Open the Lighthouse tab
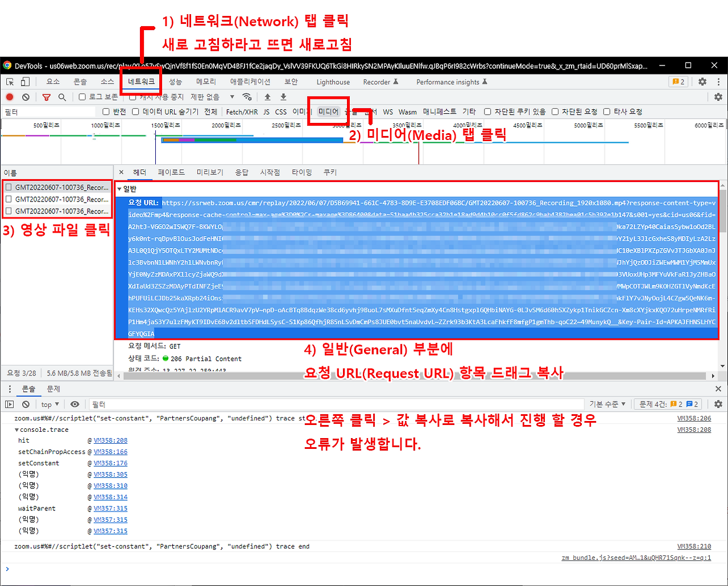This screenshot has height=586, width=728. [333, 82]
